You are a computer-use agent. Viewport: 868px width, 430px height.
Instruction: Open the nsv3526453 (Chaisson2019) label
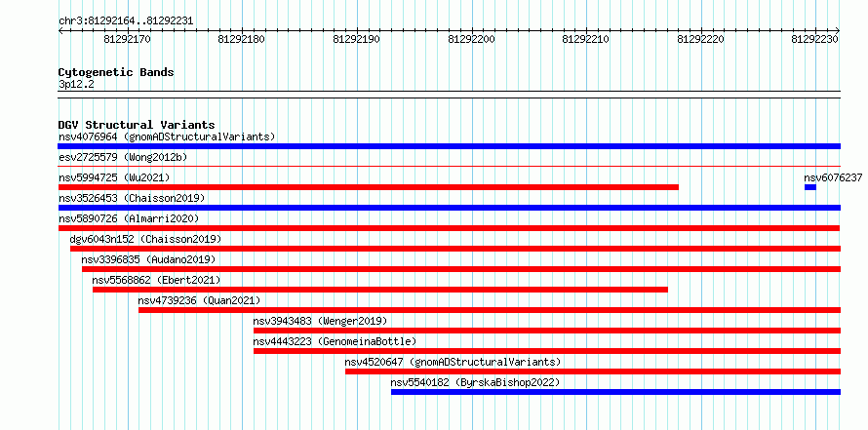pyautogui.click(x=132, y=198)
